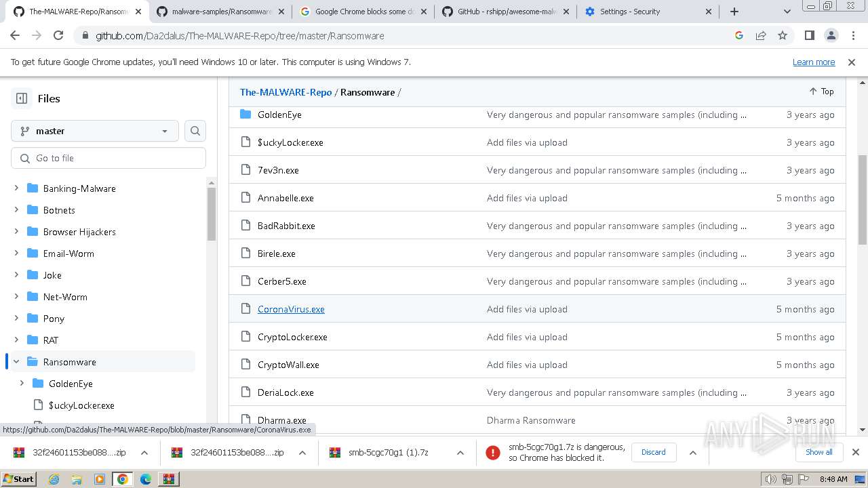Image resolution: width=868 pixels, height=488 pixels.
Task: Share this page icon
Action: point(761,36)
